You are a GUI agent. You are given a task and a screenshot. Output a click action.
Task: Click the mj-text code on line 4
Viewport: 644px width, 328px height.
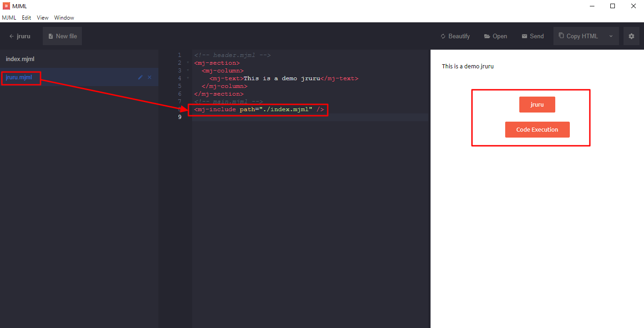[284, 78]
